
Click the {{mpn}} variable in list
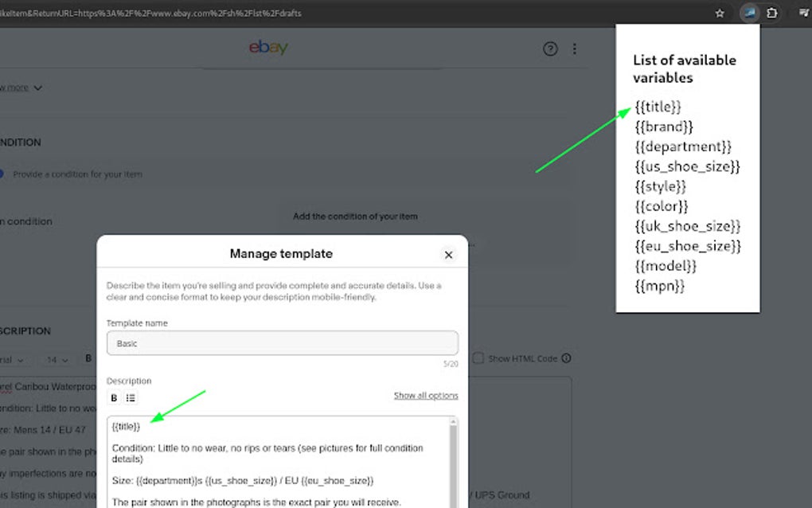(x=660, y=286)
